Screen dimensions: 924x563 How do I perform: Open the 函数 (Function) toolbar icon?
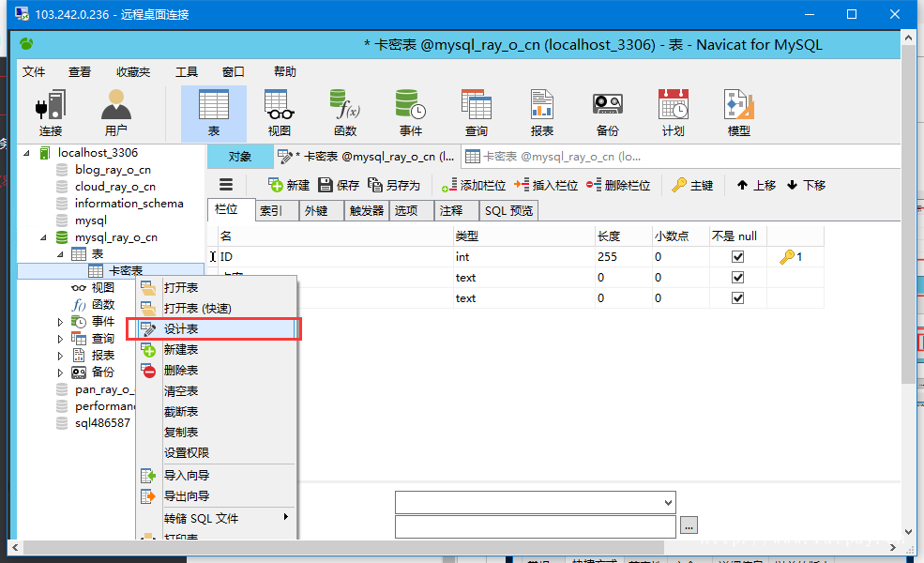point(344,113)
